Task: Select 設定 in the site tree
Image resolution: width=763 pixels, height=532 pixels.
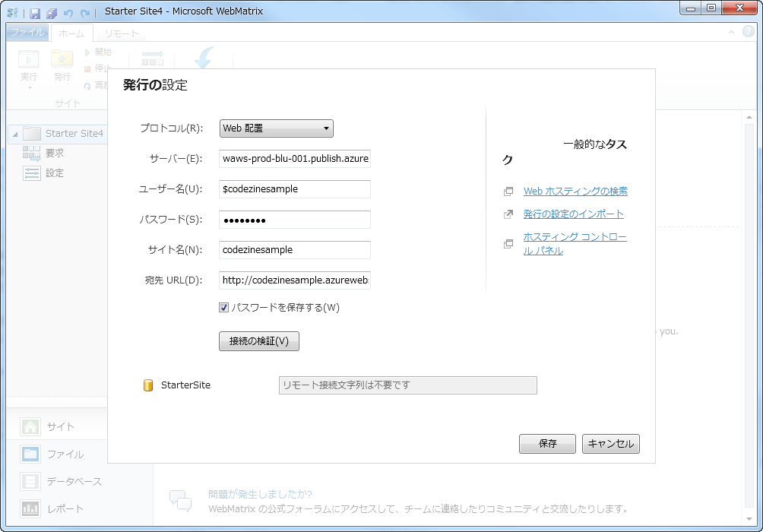Action: (x=55, y=173)
